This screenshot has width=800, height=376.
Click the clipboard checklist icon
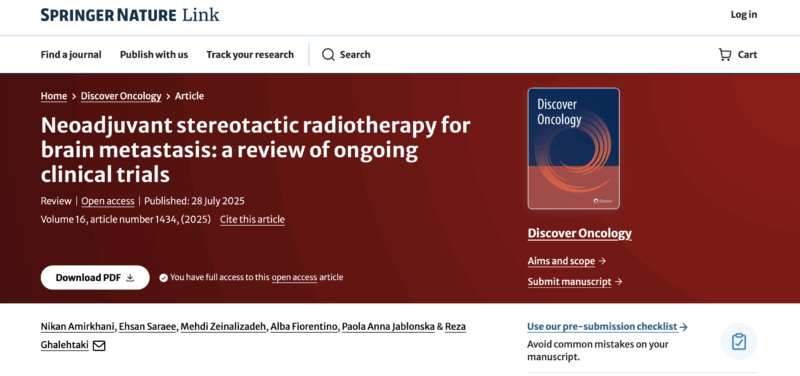tap(739, 341)
